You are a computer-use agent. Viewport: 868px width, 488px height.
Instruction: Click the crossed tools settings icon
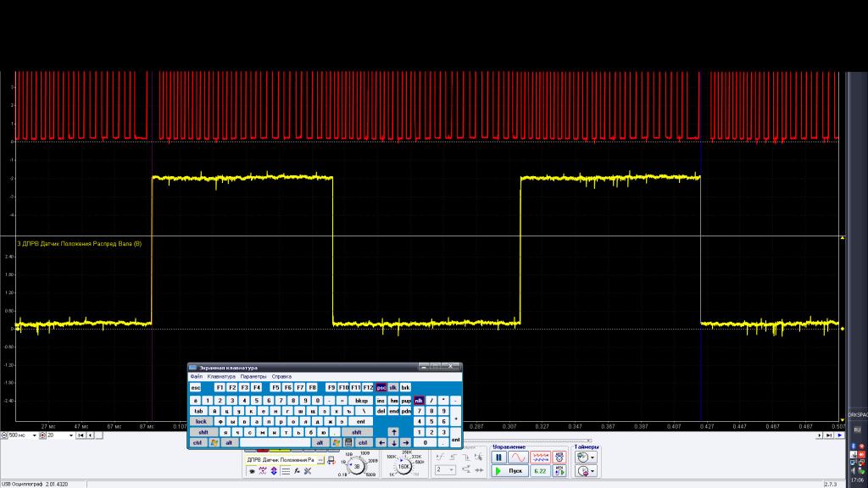[x=308, y=471]
